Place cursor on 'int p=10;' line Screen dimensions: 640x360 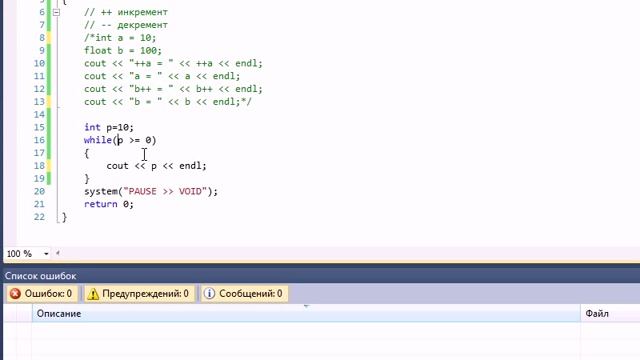tap(109, 127)
